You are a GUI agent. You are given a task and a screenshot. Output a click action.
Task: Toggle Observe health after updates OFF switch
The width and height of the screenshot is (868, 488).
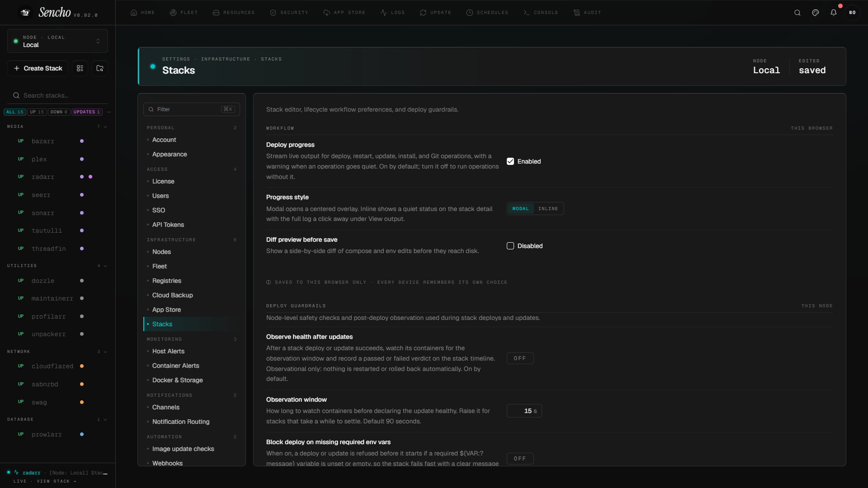(x=520, y=358)
